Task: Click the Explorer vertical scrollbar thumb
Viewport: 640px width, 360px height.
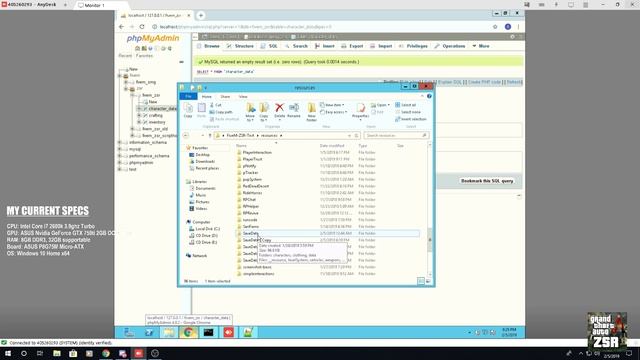Action: pyautogui.click(x=429, y=240)
